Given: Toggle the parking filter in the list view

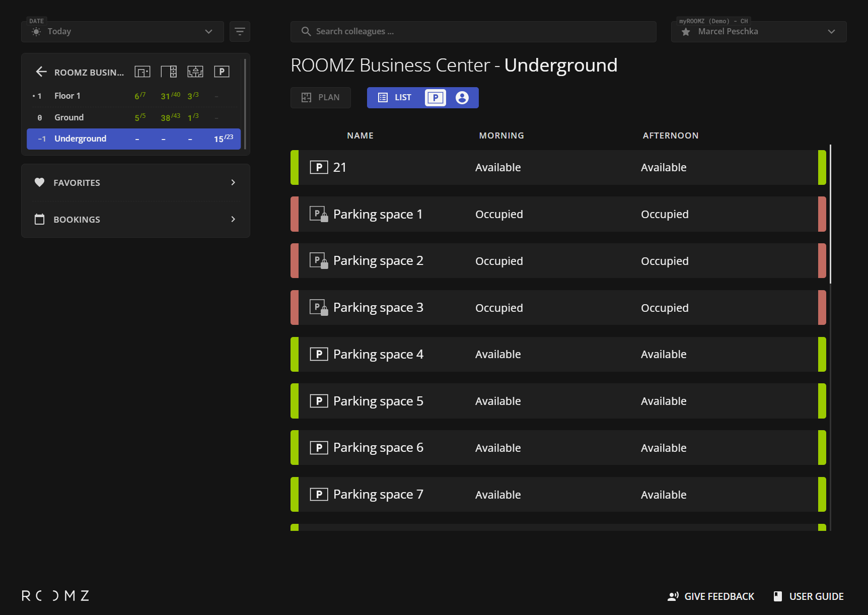Looking at the screenshot, I should [436, 98].
